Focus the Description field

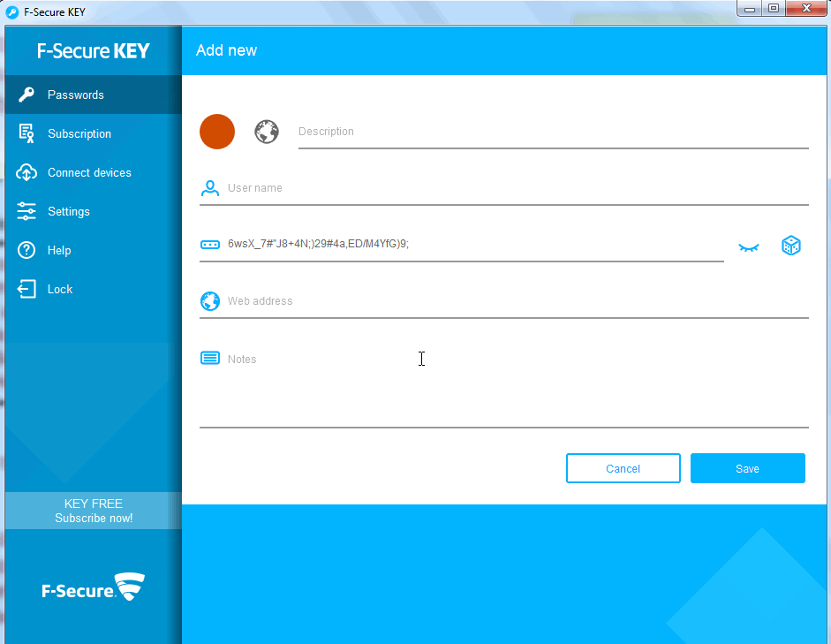(x=554, y=132)
